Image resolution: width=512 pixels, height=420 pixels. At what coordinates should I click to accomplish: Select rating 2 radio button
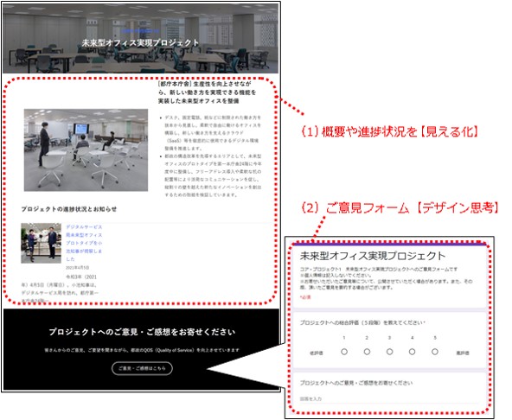[367, 352]
